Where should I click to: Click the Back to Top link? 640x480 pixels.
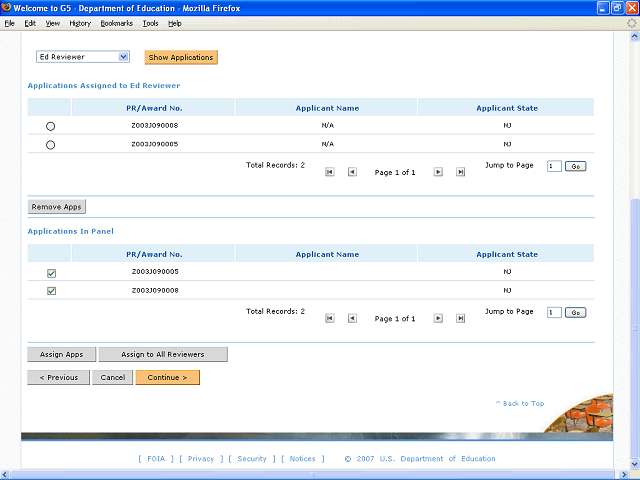point(520,403)
